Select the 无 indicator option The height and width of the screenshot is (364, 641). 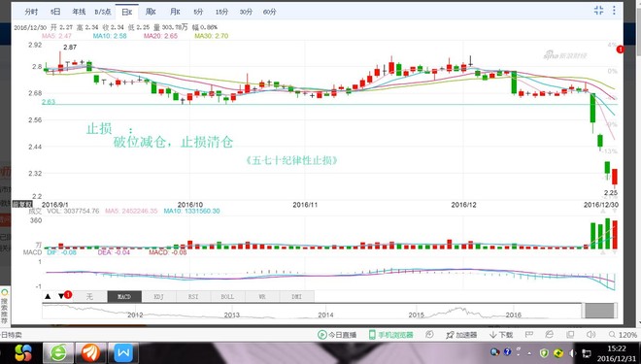tap(90, 297)
